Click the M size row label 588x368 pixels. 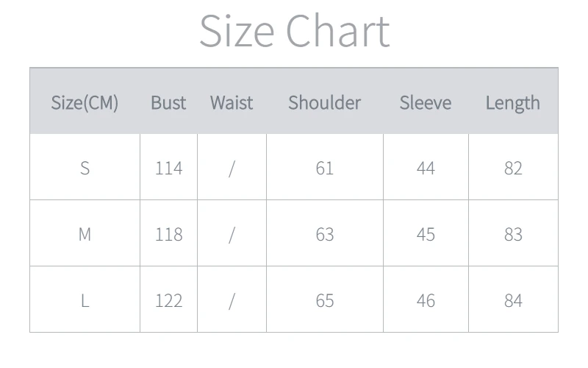(x=85, y=234)
